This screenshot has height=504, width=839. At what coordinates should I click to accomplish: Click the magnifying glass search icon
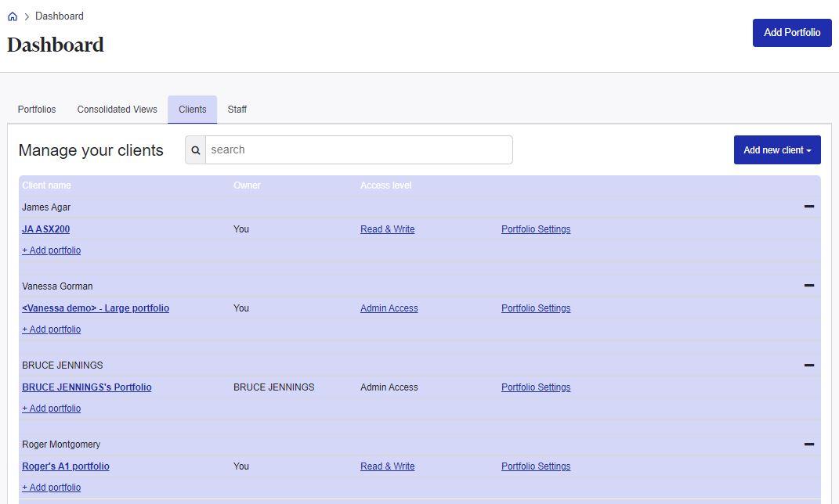click(x=195, y=149)
